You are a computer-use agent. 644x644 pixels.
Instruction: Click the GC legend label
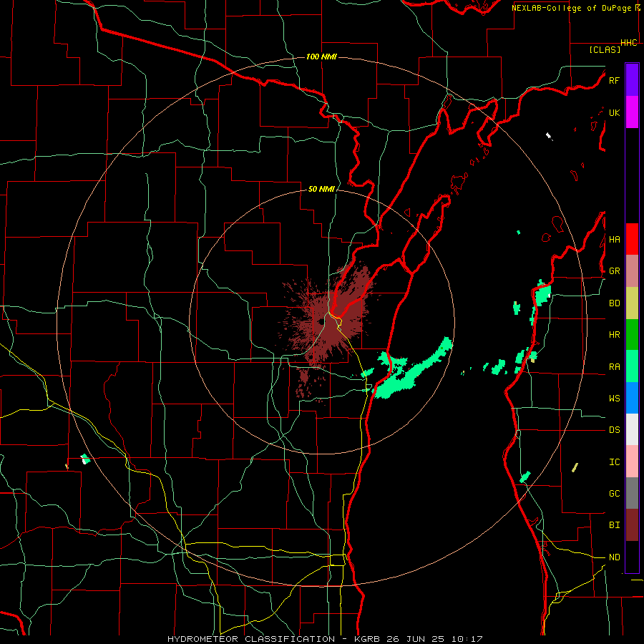pyautogui.click(x=614, y=494)
